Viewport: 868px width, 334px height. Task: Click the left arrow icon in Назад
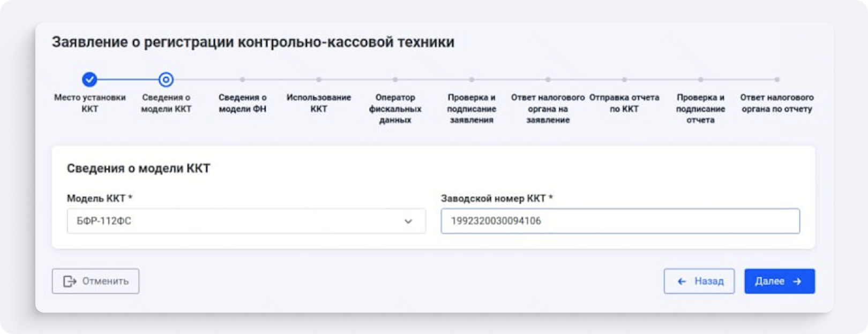682,282
